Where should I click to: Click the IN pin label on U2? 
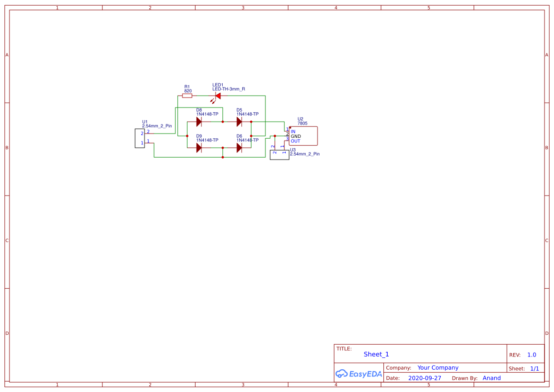pos(293,131)
